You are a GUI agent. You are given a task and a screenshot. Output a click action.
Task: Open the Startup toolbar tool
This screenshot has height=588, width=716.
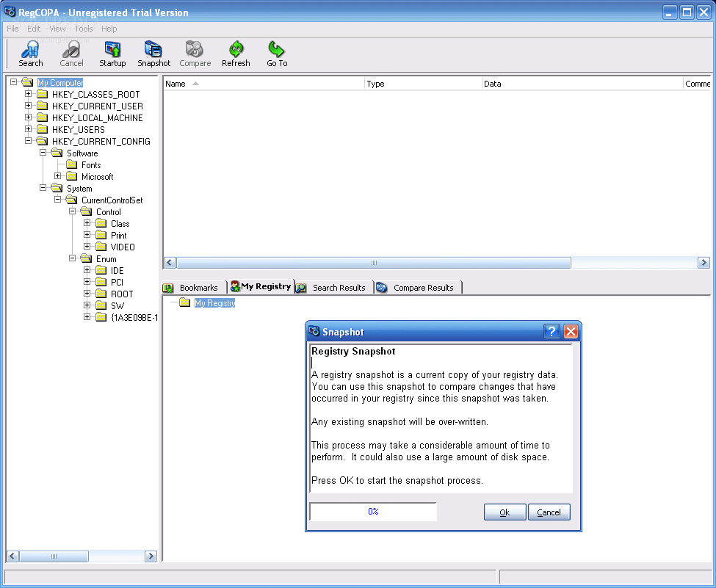point(112,54)
